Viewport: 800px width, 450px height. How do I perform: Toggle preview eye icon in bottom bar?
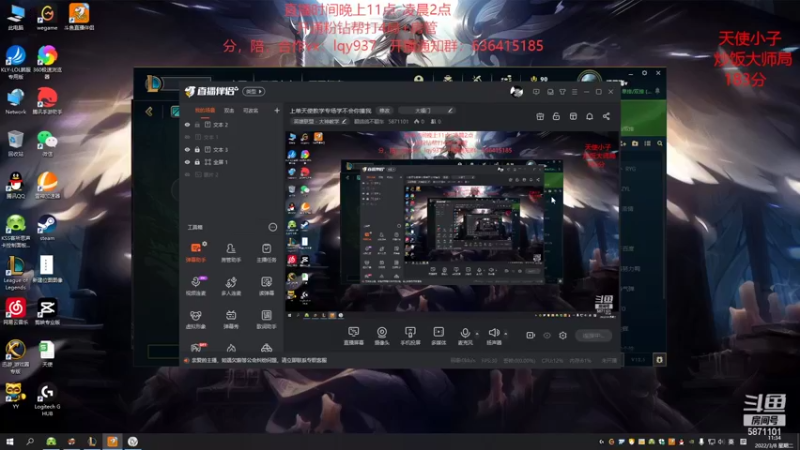[x=547, y=335]
